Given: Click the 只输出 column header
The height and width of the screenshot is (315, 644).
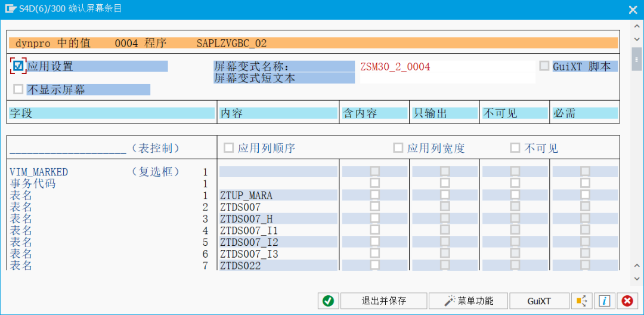Looking at the screenshot, I should (x=445, y=113).
